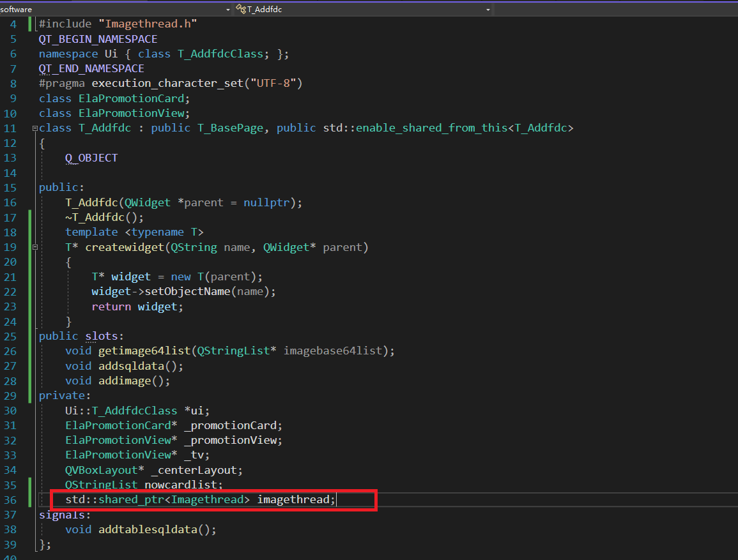
Task: Collapse the createwidget function body
Action: [x=35, y=247]
